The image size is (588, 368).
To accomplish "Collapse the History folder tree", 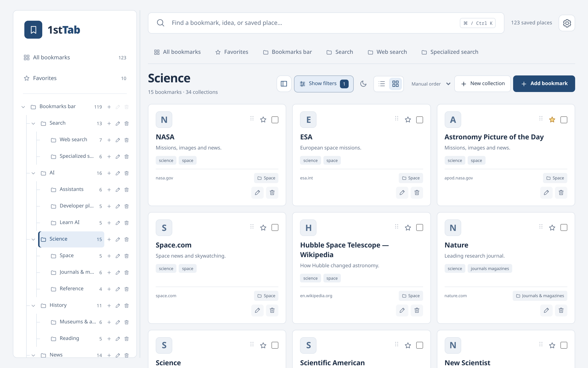I will click(x=33, y=305).
